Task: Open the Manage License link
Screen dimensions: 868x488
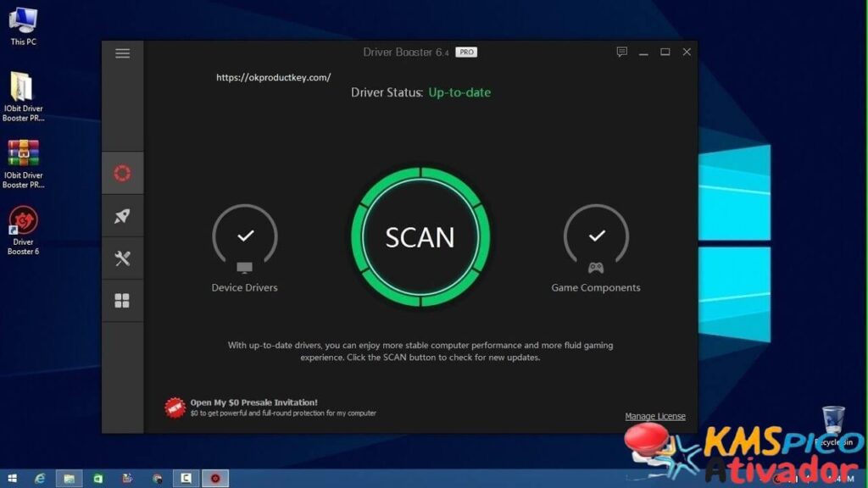Action: [655, 416]
